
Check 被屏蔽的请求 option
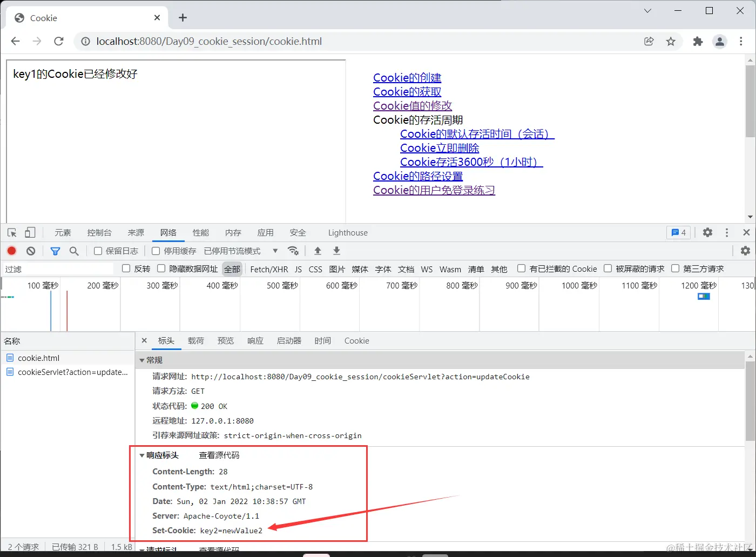pos(607,269)
